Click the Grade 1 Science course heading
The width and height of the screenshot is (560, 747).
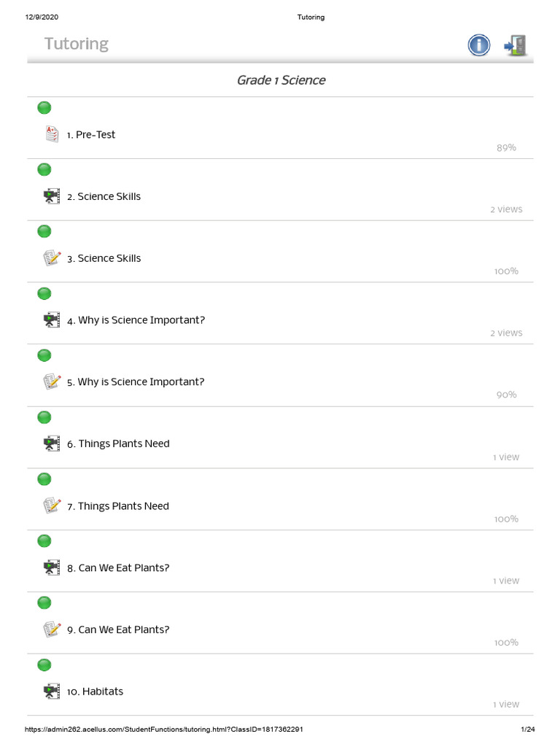click(x=281, y=80)
